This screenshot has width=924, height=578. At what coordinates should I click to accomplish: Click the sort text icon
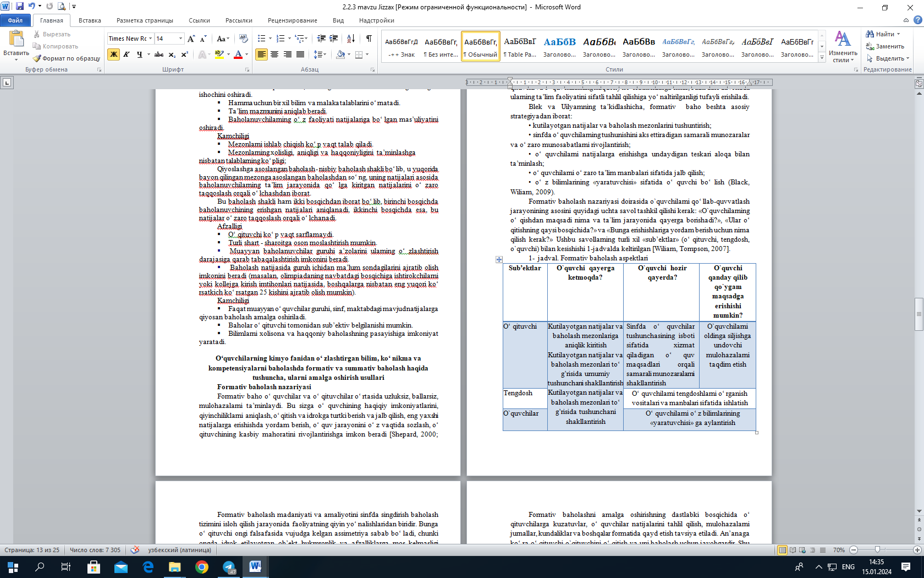[x=350, y=39]
